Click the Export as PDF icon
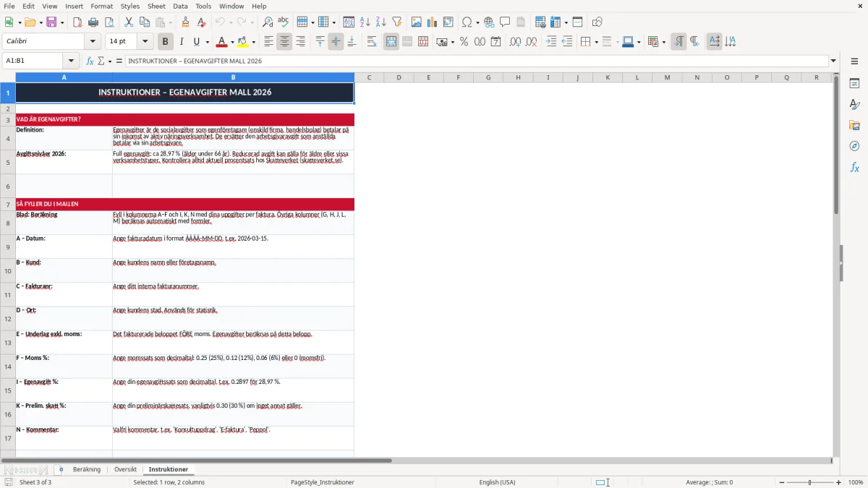The width and height of the screenshot is (868, 488). pos(77,22)
